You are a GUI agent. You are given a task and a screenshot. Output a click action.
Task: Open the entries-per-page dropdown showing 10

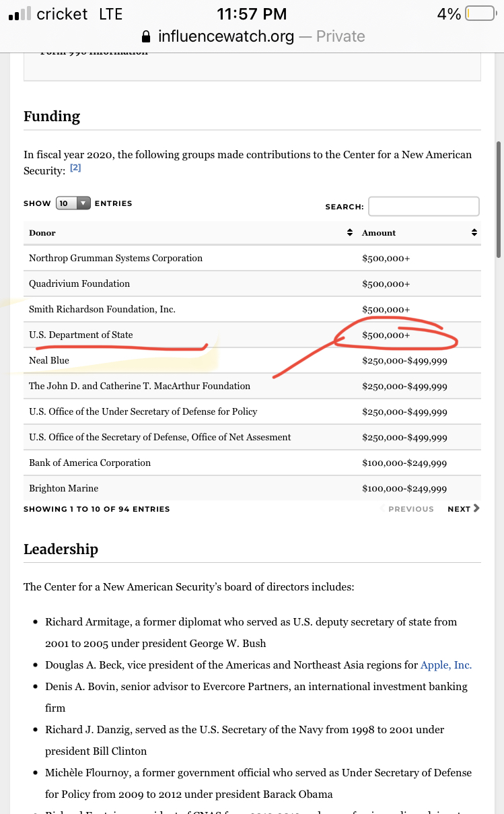tap(73, 203)
